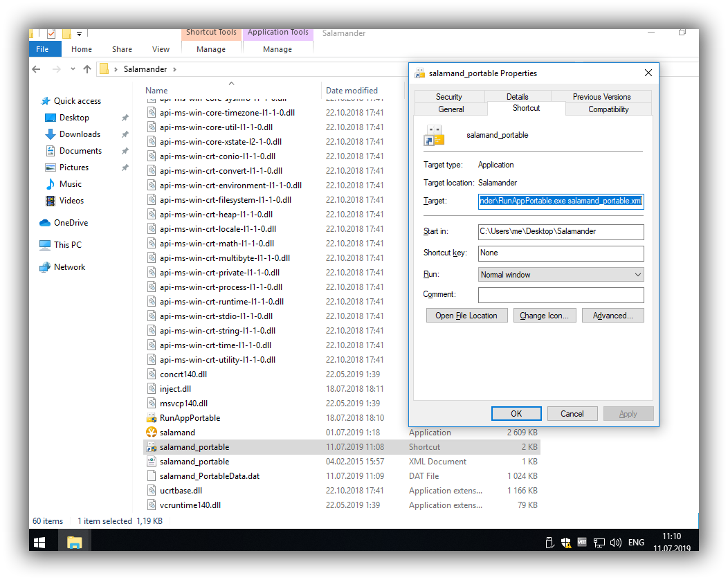Select the salamand application icon

click(x=152, y=433)
